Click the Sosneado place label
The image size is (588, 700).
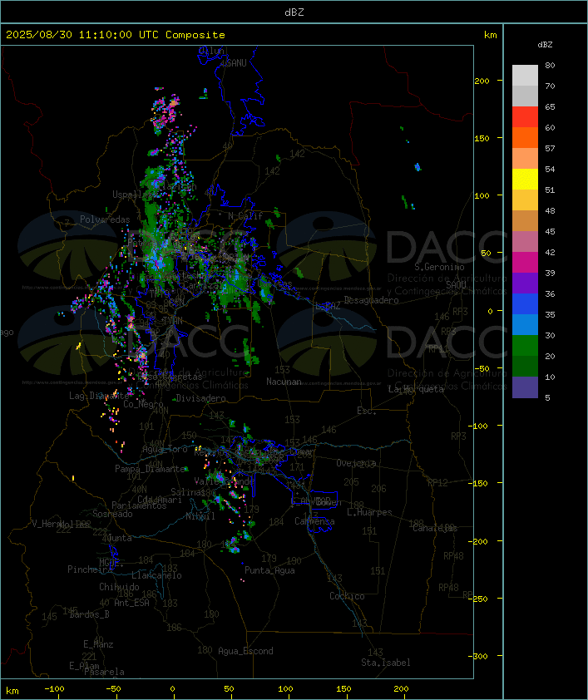pyautogui.click(x=112, y=514)
